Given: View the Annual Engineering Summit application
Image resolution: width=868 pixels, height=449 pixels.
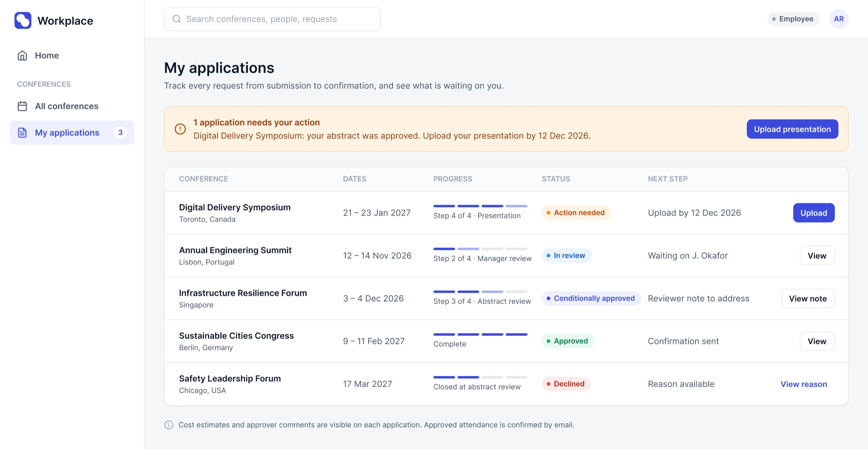Looking at the screenshot, I should 817,255.
